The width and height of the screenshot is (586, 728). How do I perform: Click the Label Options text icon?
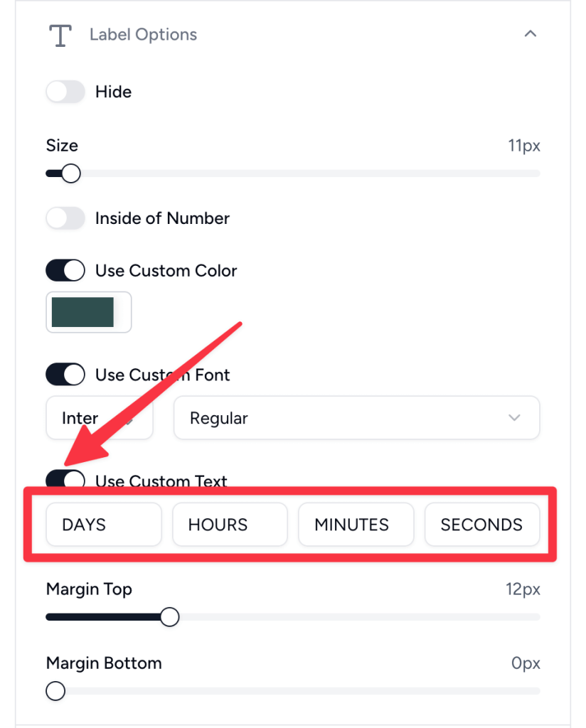[60, 34]
